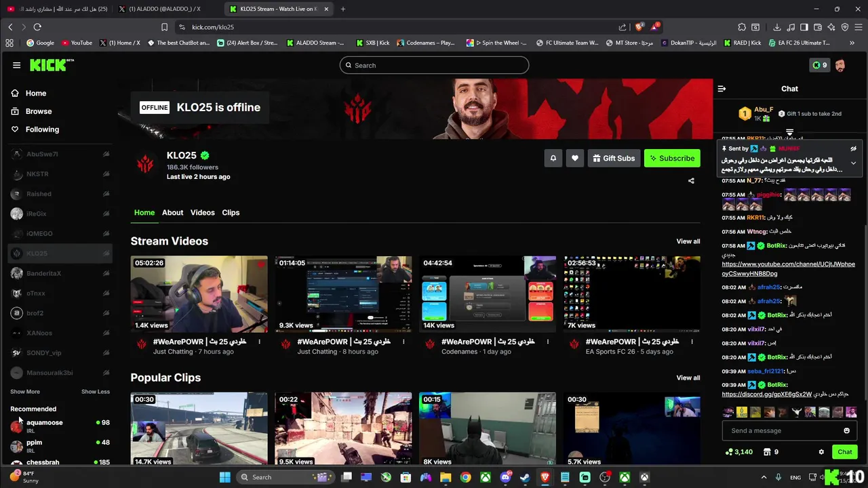
Task: Open BanderitaX channel in following list
Action: 60,273
